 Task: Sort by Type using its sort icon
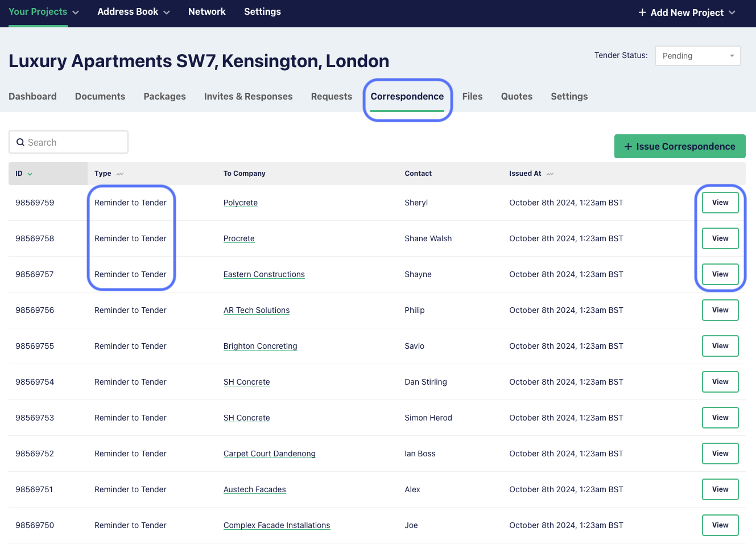120,174
